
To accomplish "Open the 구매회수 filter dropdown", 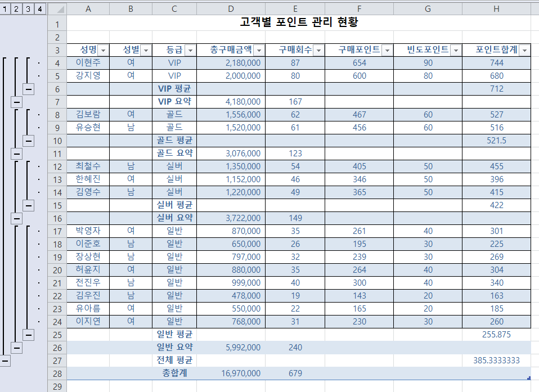I will (x=318, y=51).
